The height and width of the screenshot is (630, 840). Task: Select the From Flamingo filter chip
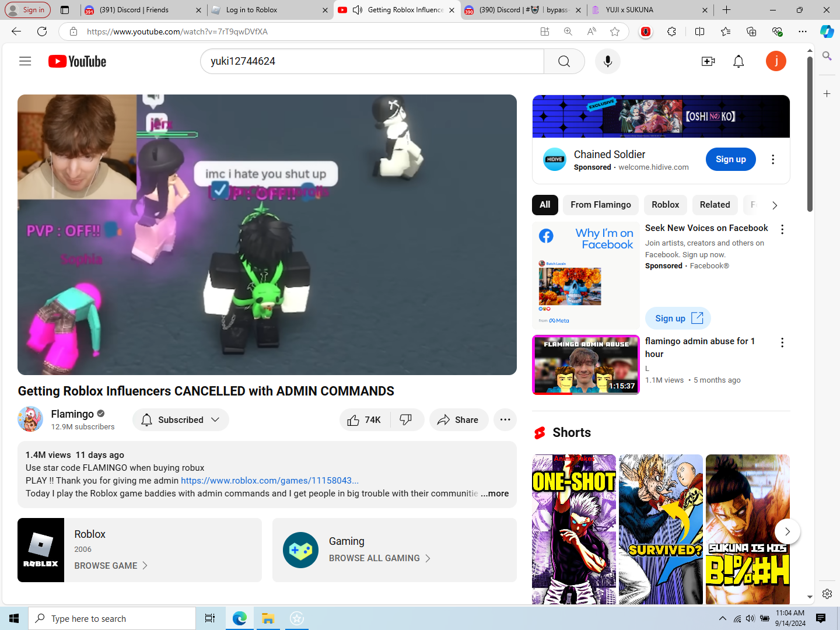(x=601, y=205)
